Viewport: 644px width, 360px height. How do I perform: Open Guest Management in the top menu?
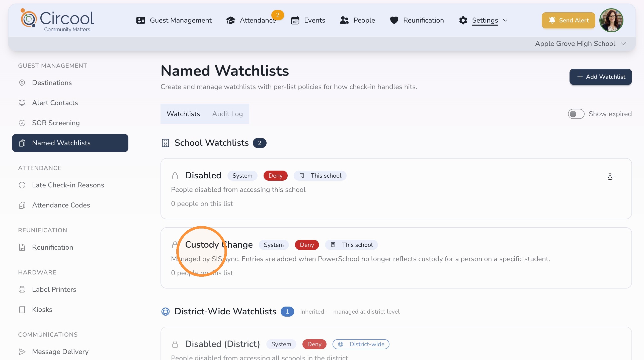174,20
